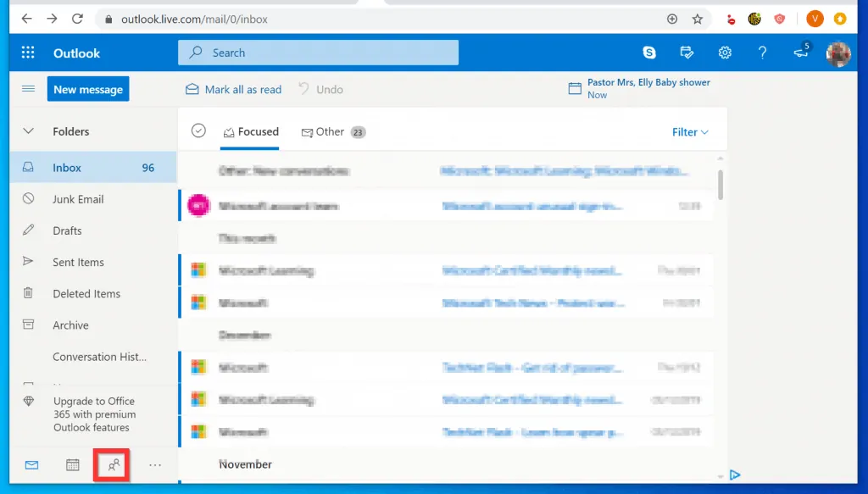Open the My Day calendar-check icon
Screen dimensions: 868x494
[x=687, y=53]
